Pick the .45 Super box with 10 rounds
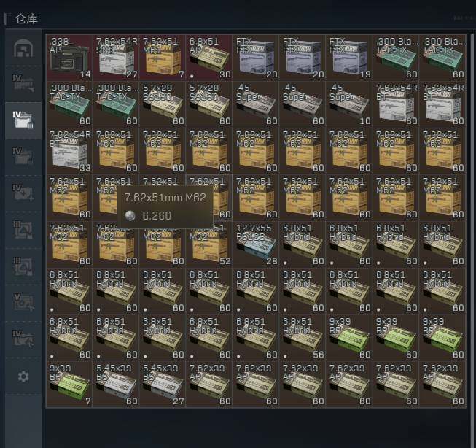476x448 pixels. [x=350, y=104]
